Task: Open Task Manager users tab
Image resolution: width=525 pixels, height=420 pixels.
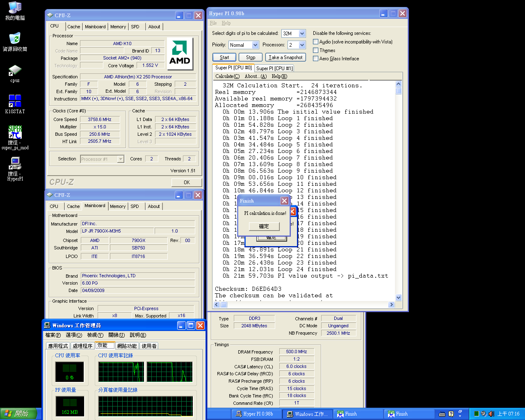Action: (149, 346)
